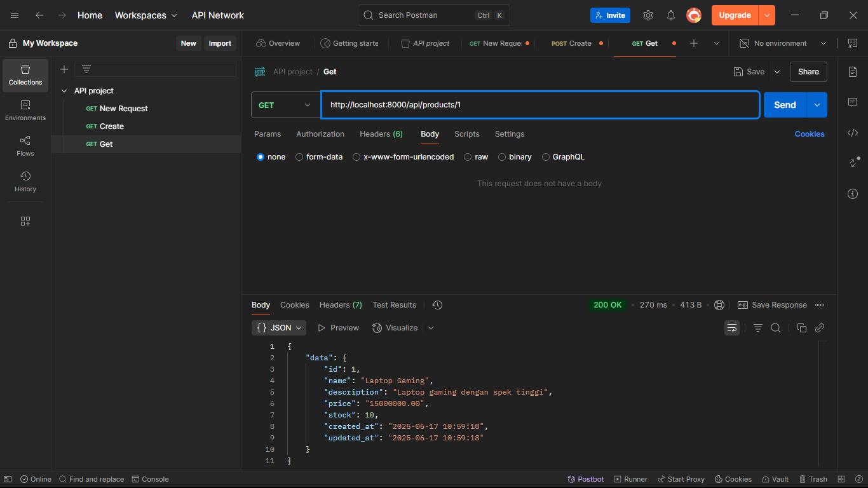Screen dimensions: 868x488
Task: Search the response with magnifier icon
Action: tap(776, 328)
